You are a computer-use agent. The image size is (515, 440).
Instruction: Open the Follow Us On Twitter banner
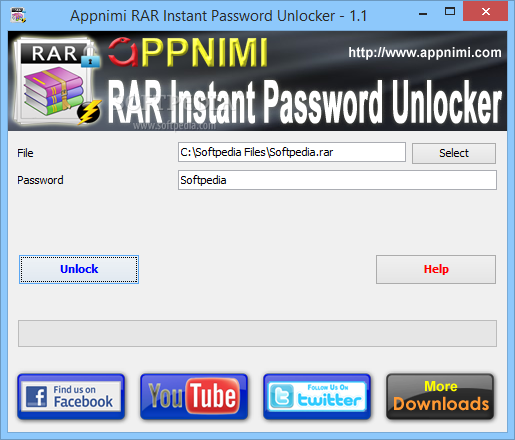pyautogui.click(x=317, y=396)
